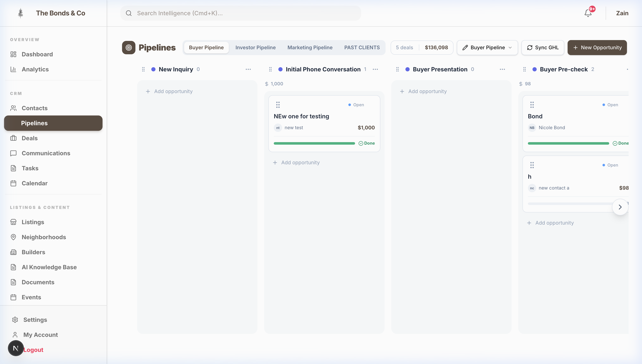The image size is (642, 364).
Task: Switch to Marketing Pipeline tab
Action: (310, 48)
